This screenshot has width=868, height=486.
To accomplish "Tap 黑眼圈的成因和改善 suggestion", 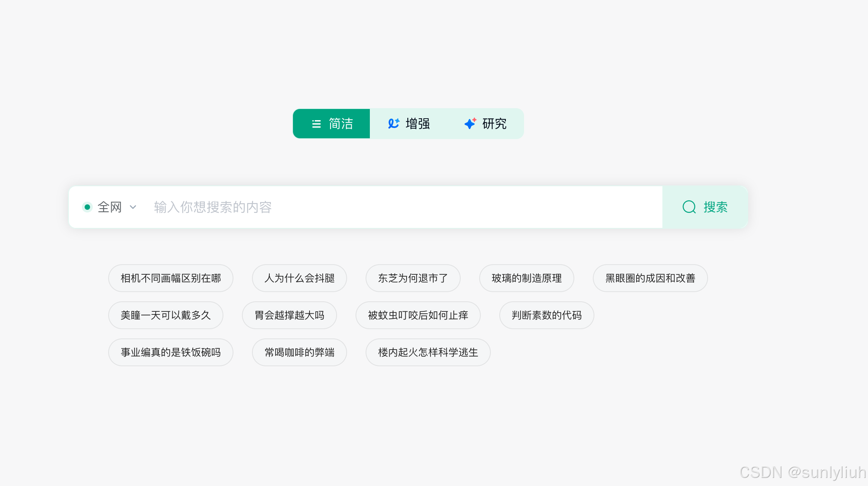I will click(x=650, y=278).
